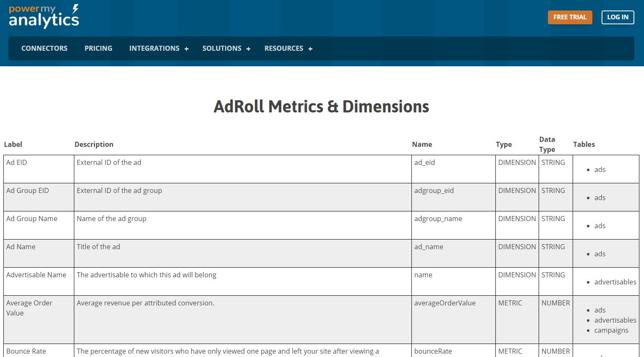Click the Data Type column header

click(x=547, y=144)
